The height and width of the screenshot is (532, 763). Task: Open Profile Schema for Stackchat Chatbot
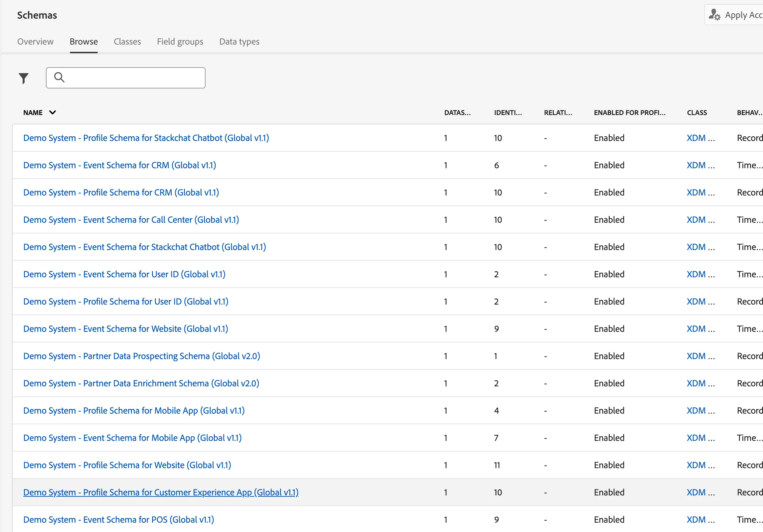coord(146,138)
